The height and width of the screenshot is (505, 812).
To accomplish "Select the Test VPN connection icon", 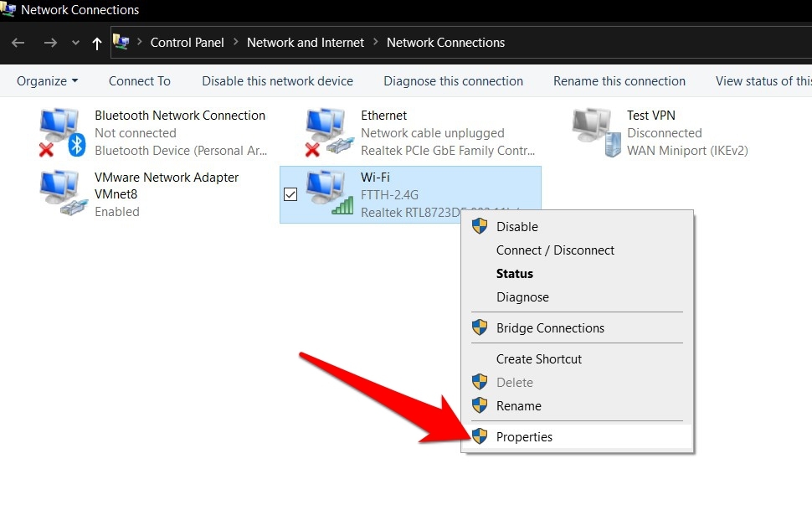I will click(596, 132).
